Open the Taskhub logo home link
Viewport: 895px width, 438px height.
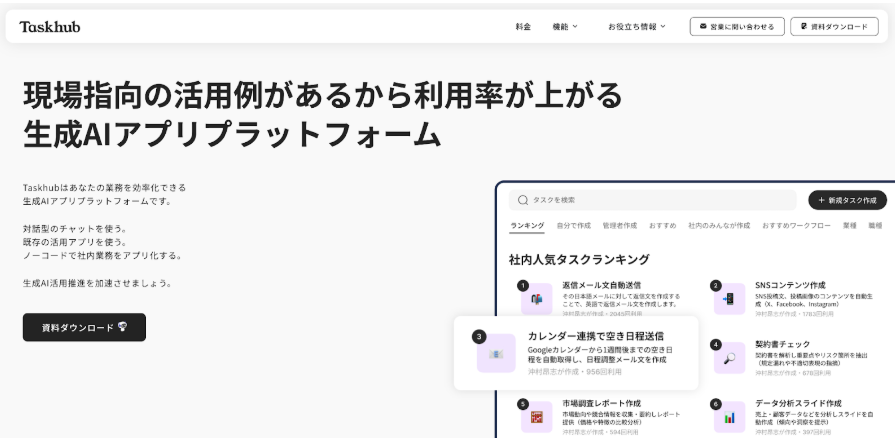pos(50,26)
